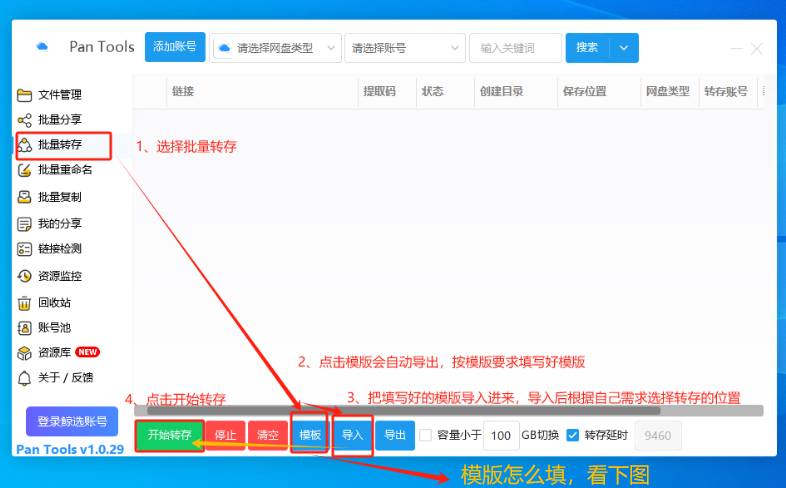The width and height of the screenshot is (786, 488).
Task: Click the 链接检测 check icon
Action: point(24,249)
